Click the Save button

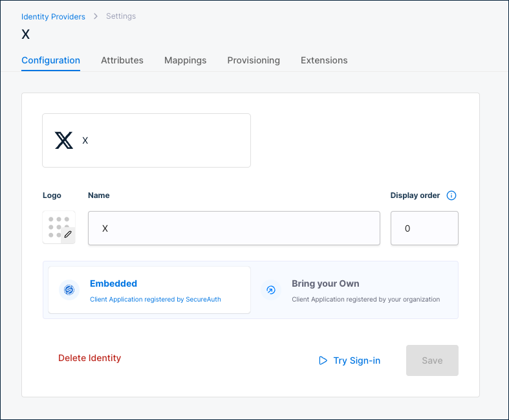coord(432,360)
